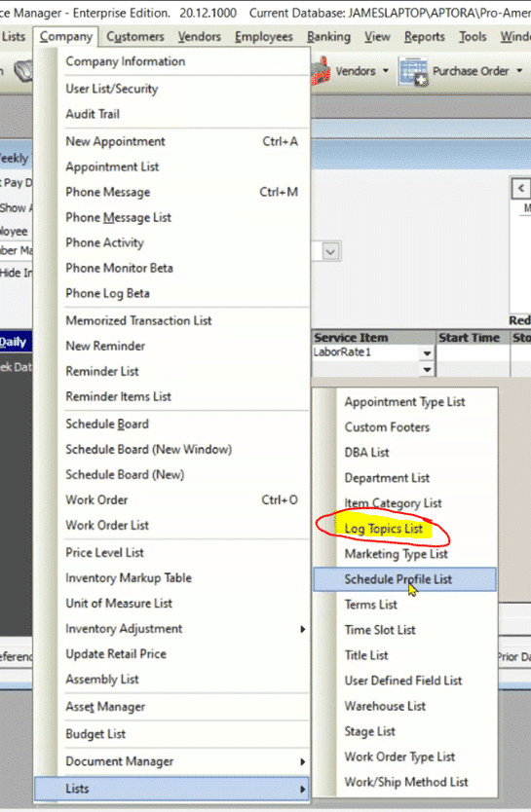Open the Customers menu
The height and width of the screenshot is (812, 531).
(135, 37)
